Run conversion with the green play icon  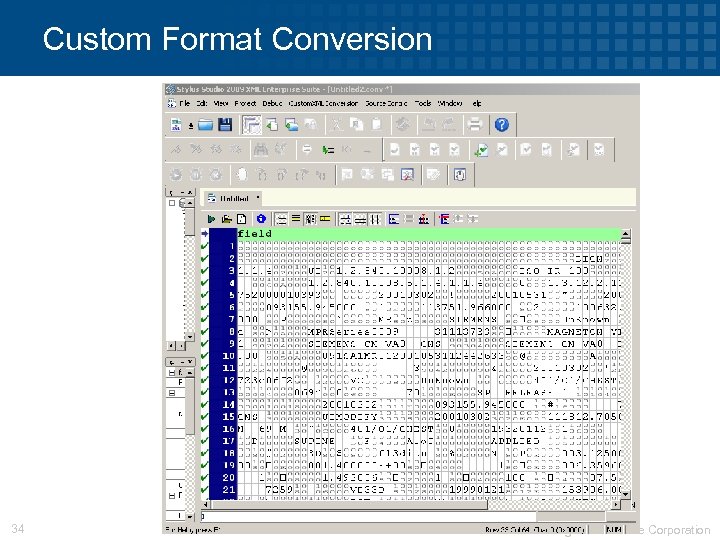[211, 219]
